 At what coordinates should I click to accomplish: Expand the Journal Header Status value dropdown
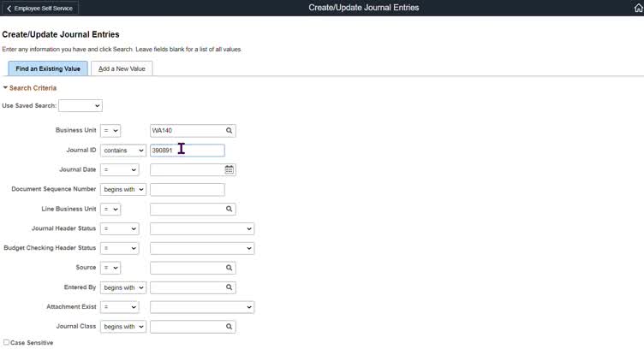tap(202, 228)
